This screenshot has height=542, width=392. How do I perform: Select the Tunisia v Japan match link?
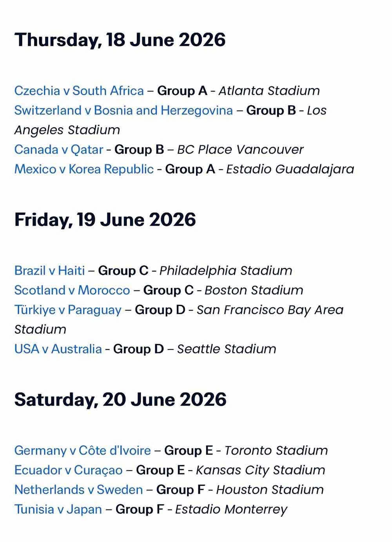pos(58,509)
